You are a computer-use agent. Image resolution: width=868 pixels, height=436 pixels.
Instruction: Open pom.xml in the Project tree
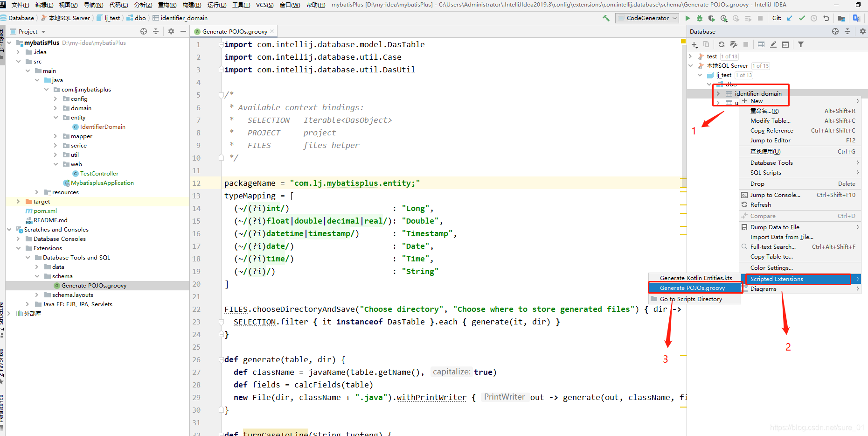point(45,211)
